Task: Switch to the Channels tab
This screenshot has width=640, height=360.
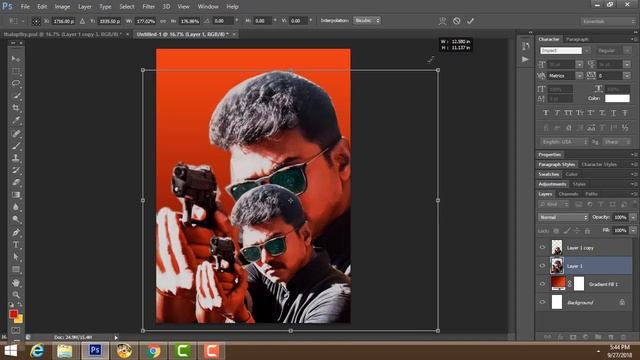Action: pos(568,194)
